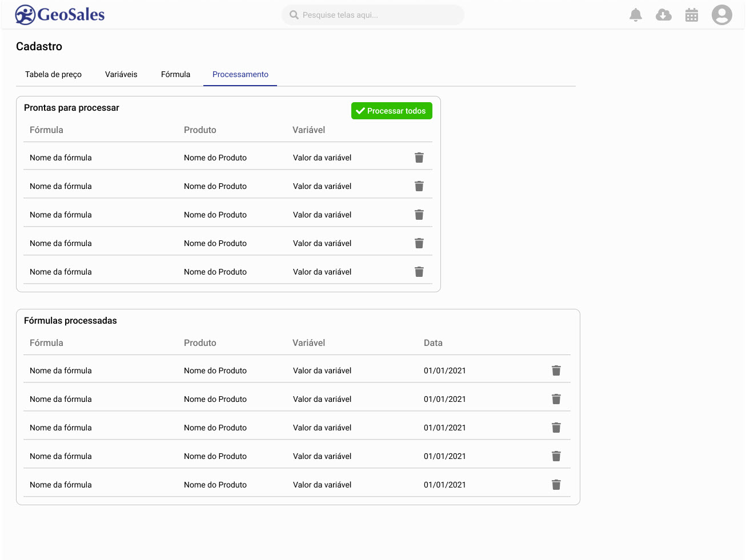Screen dimensions: 746x560
Task: Switch to the Tabela de preço tab
Action: (54, 75)
